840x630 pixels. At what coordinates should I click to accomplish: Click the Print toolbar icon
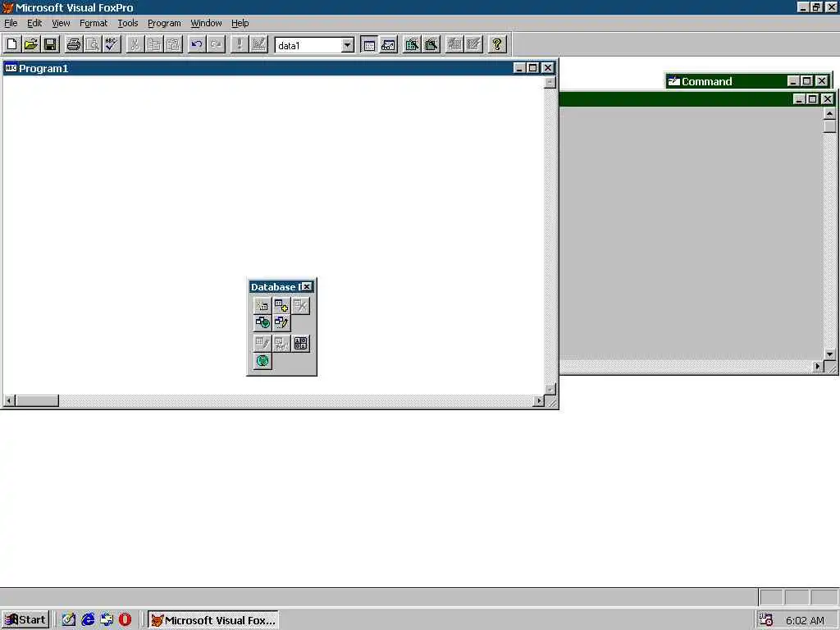(73, 44)
